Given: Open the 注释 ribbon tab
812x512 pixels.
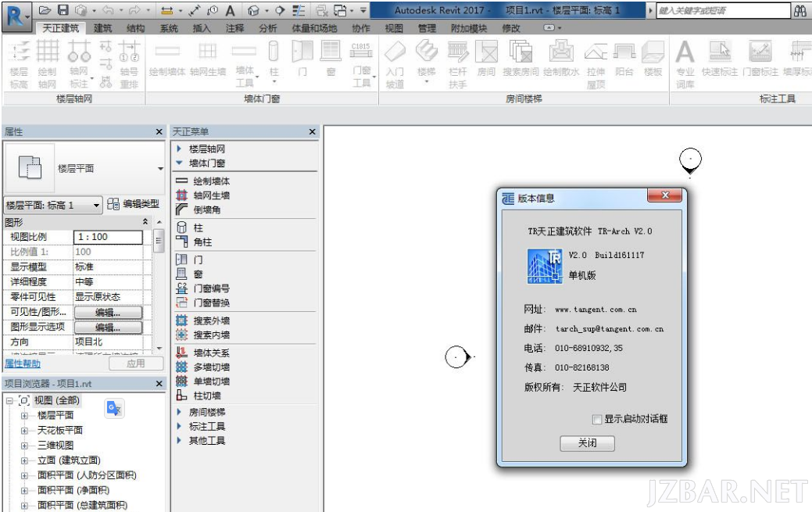Looking at the screenshot, I should point(234,28).
